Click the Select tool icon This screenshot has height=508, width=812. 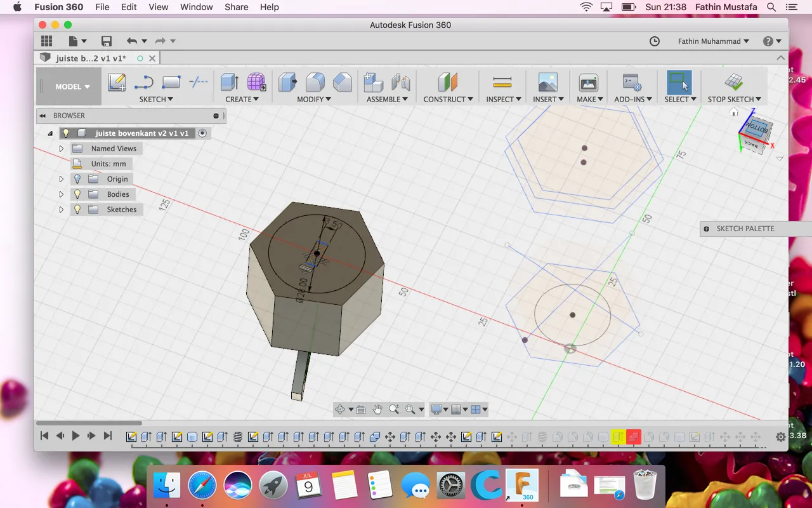click(x=679, y=83)
